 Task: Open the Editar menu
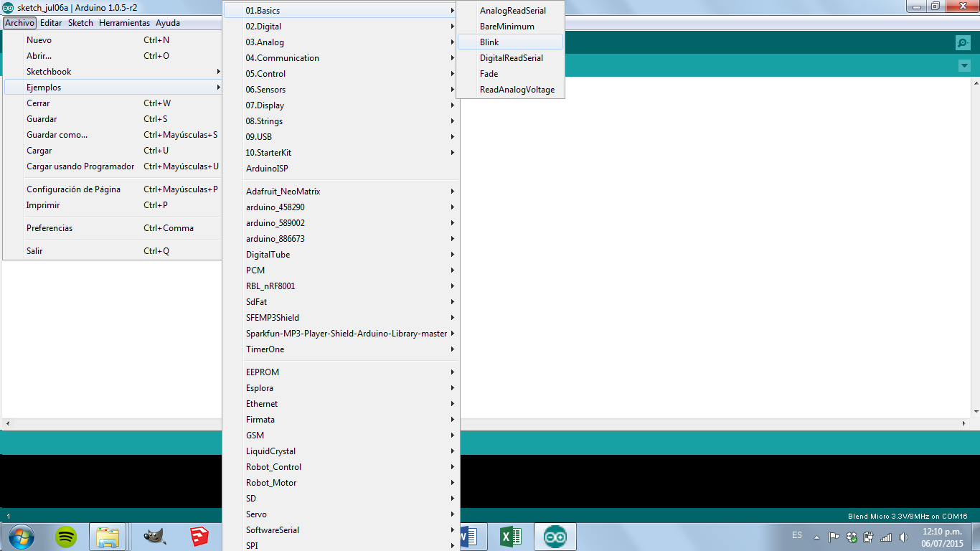[51, 23]
